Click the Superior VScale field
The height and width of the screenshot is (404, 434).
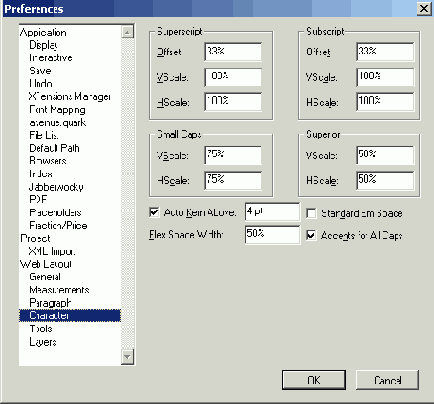click(385, 155)
